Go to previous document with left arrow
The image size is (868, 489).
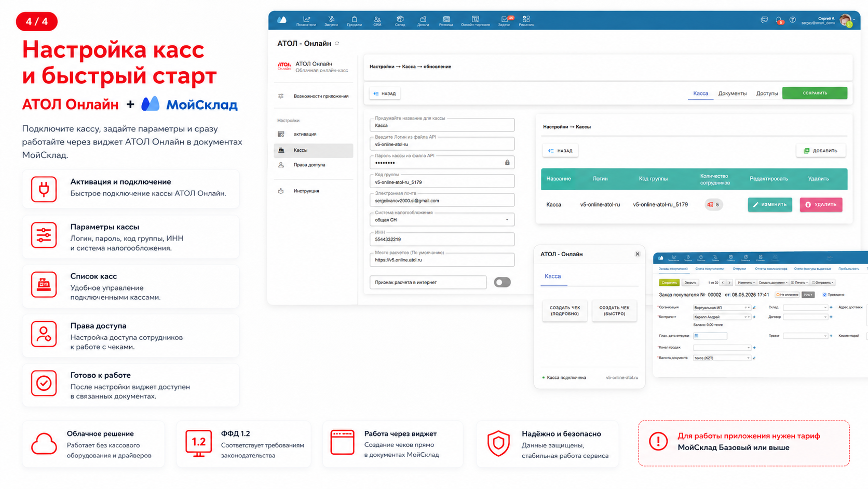coord(723,283)
